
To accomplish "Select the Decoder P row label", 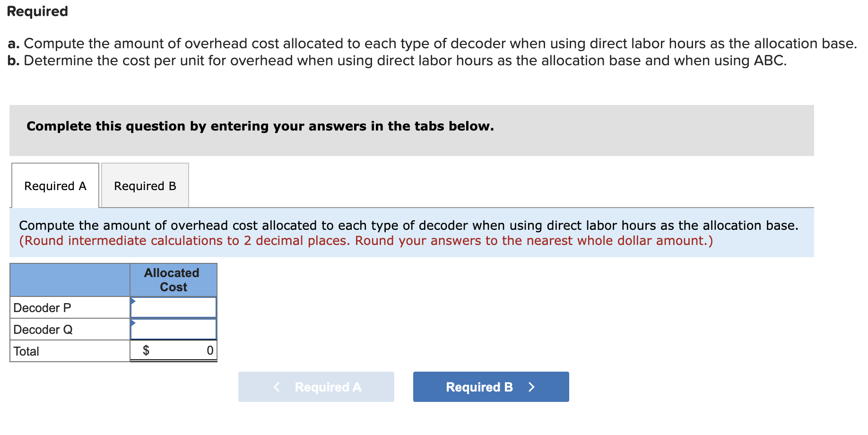I will [x=43, y=307].
